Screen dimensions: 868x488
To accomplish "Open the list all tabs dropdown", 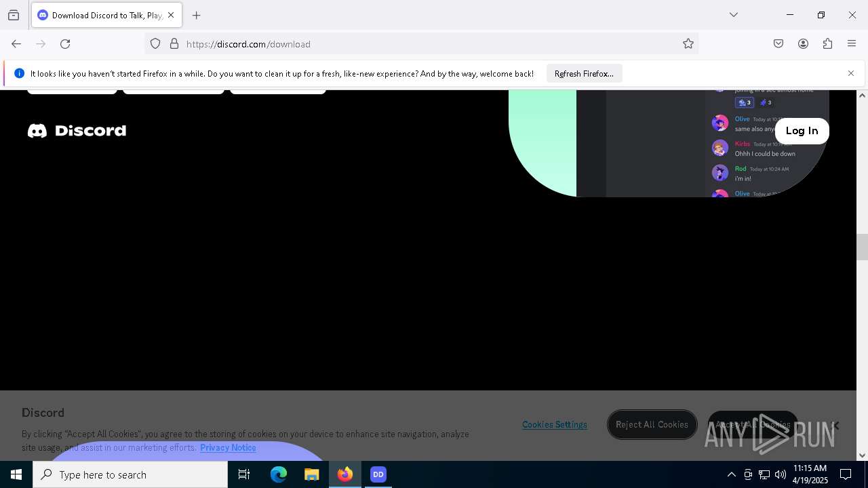I will pyautogui.click(x=734, y=15).
